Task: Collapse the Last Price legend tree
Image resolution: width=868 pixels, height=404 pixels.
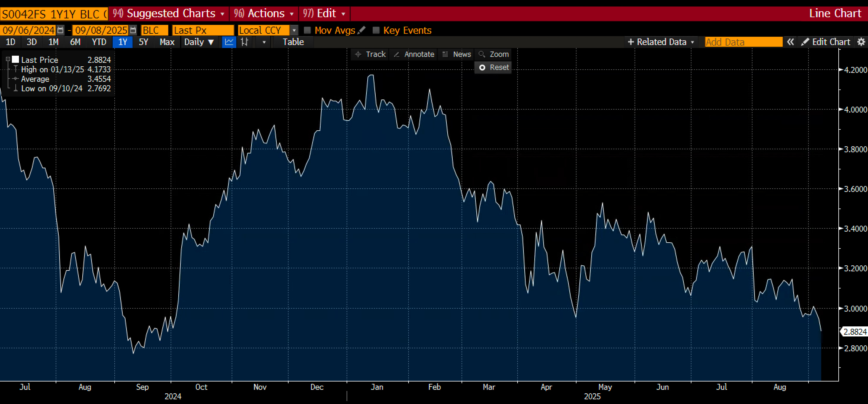Action: point(8,59)
